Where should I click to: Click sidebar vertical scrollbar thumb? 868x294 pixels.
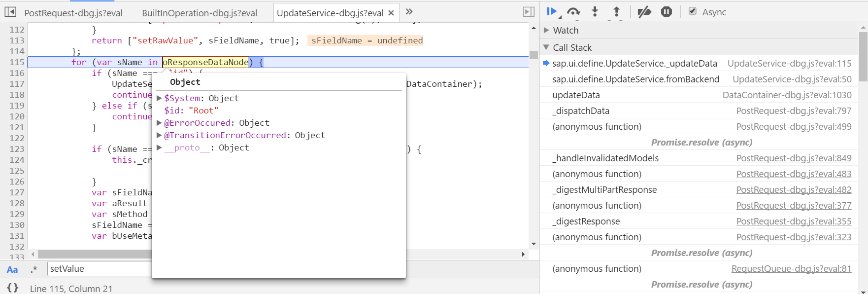[863, 56]
